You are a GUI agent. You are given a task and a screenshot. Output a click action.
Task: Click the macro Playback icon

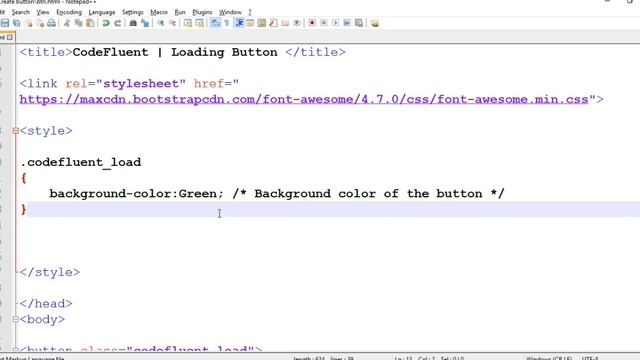pos(336,23)
